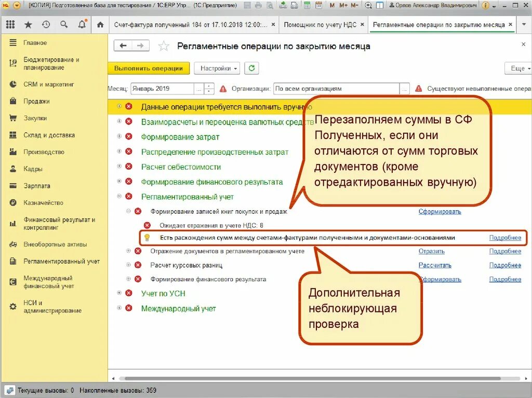532x398 pixels.
Task: Click Текущие вызовы status bar icon
Action: coord(9,391)
